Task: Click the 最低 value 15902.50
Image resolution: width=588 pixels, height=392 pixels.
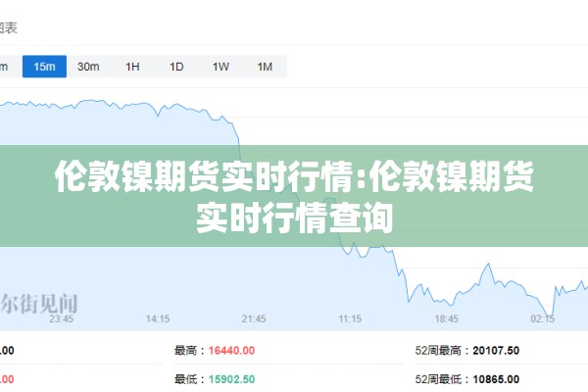Action: click(x=231, y=379)
